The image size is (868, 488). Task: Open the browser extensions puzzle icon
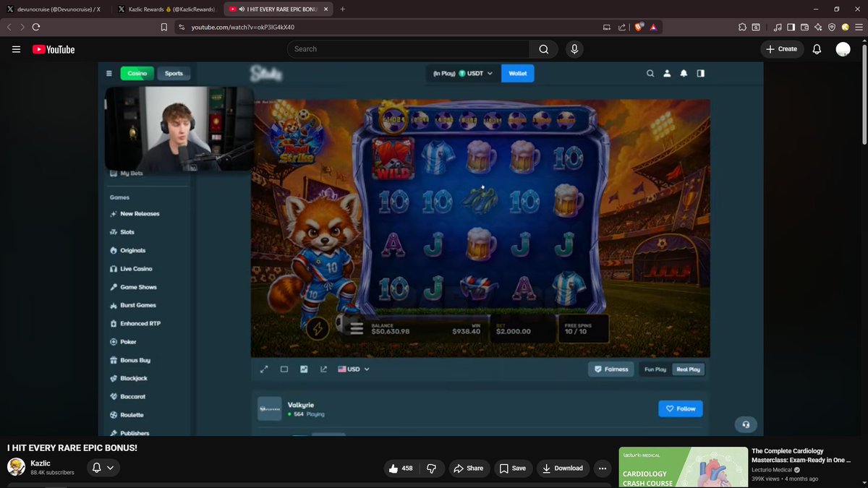(x=742, y=27)
